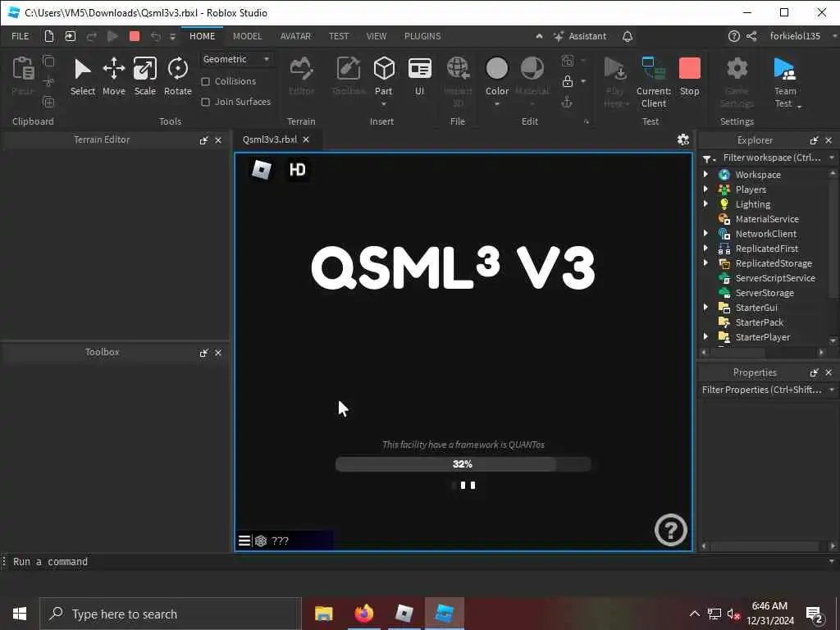Image resolution: width=840 pixels, height=630 pixels.
Task: Open the help question mark icon in title bar
Action: (734, 36)
